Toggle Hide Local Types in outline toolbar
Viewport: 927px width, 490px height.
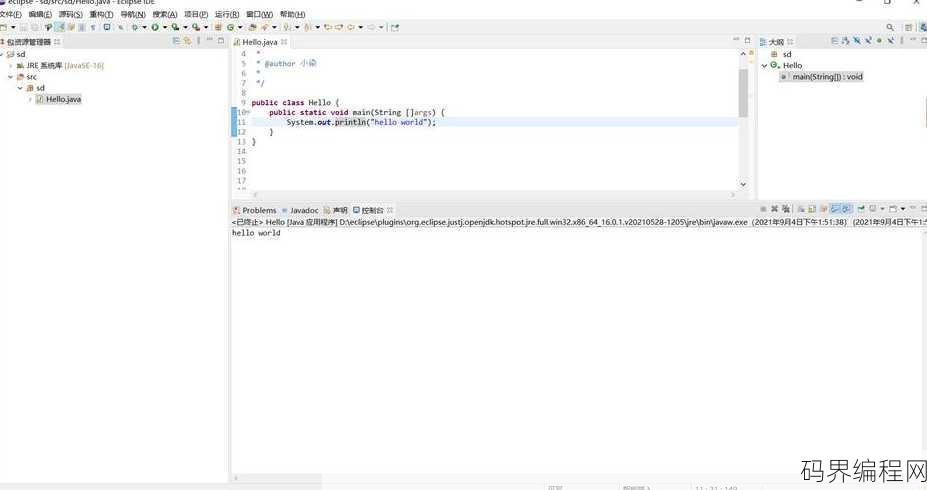pyautogui.click(x=892, y=40)
